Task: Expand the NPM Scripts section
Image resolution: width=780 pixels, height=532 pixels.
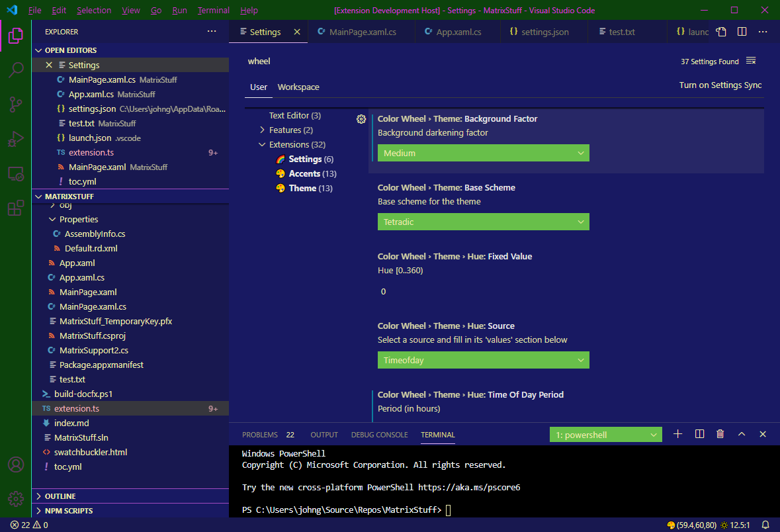Action: pos(130,511)
